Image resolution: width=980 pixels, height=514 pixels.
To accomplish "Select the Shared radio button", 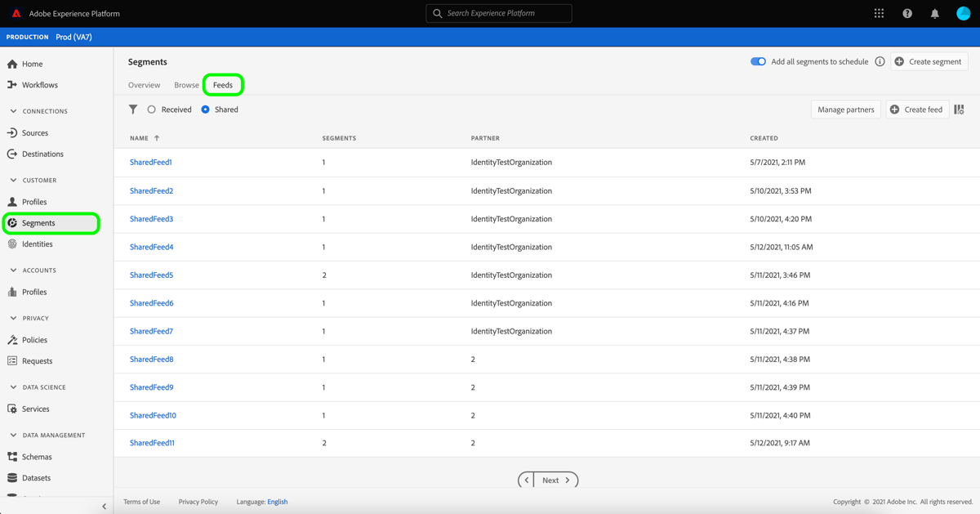I will point(205,109).
